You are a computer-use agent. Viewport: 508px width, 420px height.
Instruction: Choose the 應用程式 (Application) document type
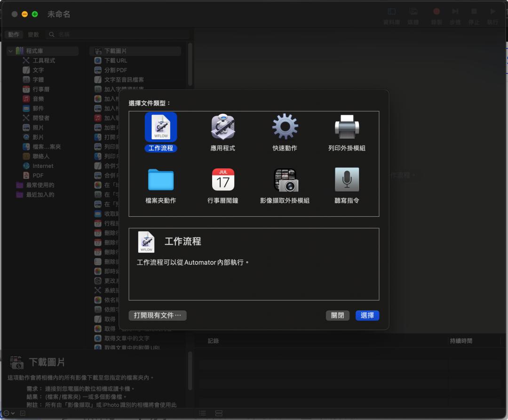tap(223, 127)
